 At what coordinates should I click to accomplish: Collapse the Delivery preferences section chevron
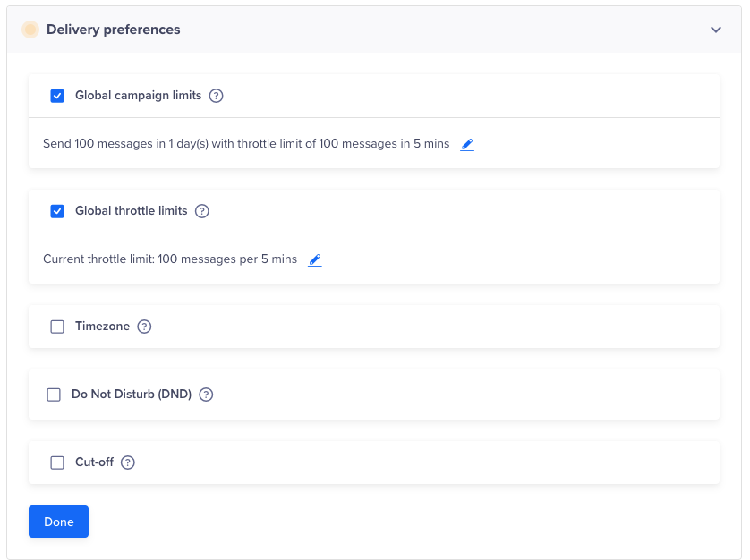click(716, 30)
